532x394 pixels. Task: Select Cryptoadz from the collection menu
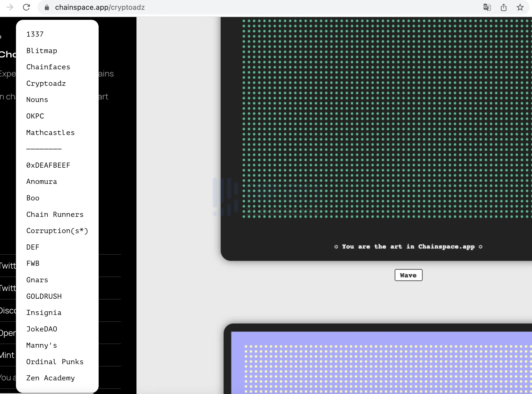46,83
